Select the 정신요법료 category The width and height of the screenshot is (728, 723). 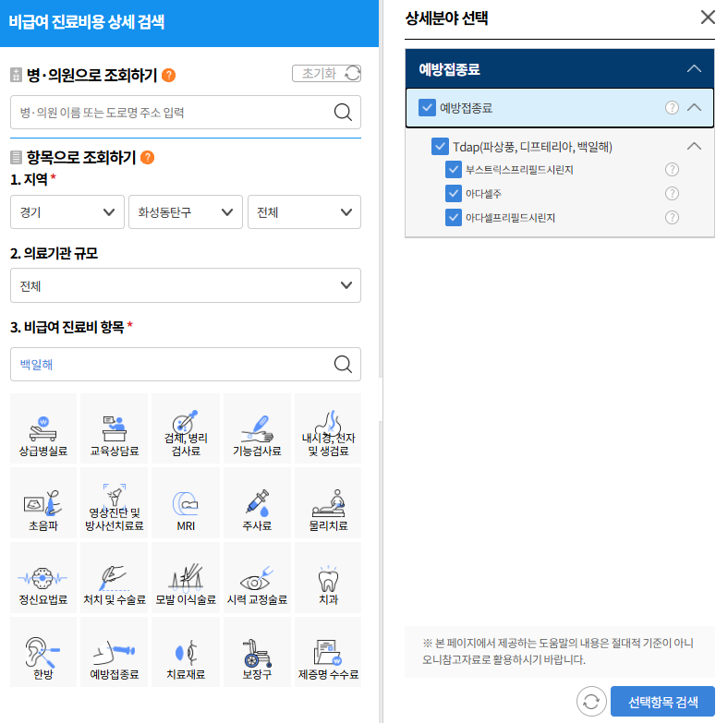click(43, 578)
